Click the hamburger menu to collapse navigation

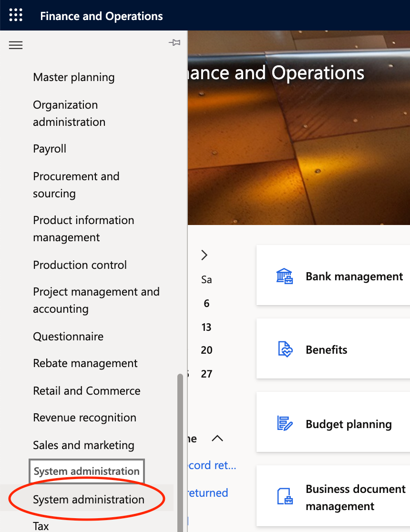click(x=16, y=45)
